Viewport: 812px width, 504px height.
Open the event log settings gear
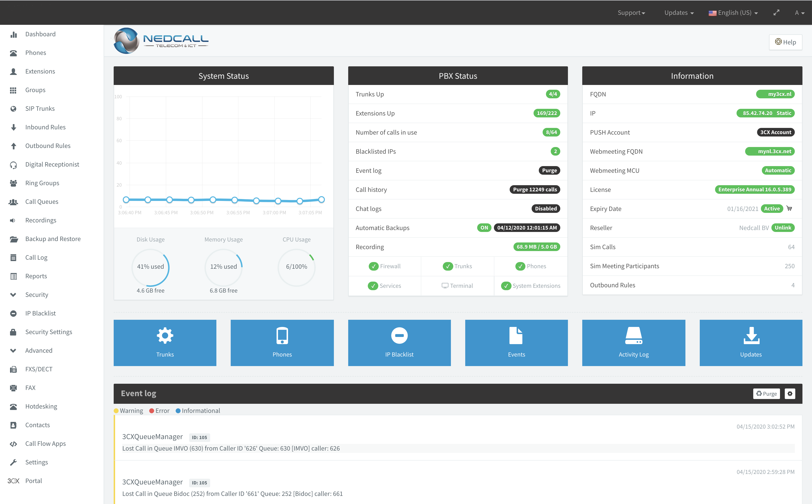(x=790, y=393)
